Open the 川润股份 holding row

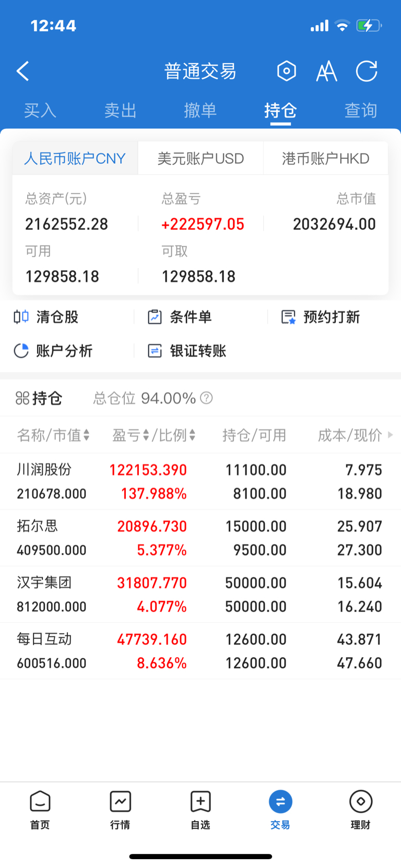pyautogui.click(x=200, y=481)
